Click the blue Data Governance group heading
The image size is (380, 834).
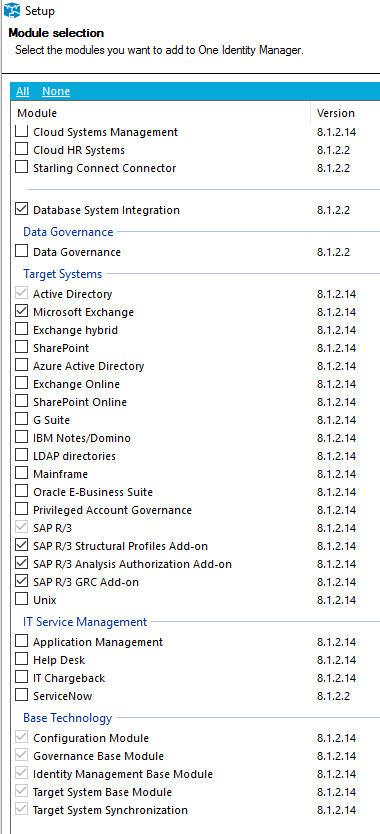pos(68,232)
